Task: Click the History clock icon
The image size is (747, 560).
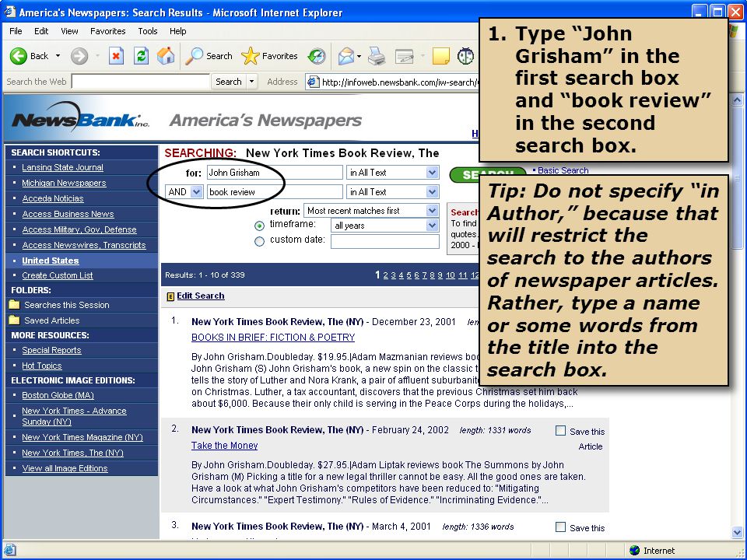Action: coord(317,56)
